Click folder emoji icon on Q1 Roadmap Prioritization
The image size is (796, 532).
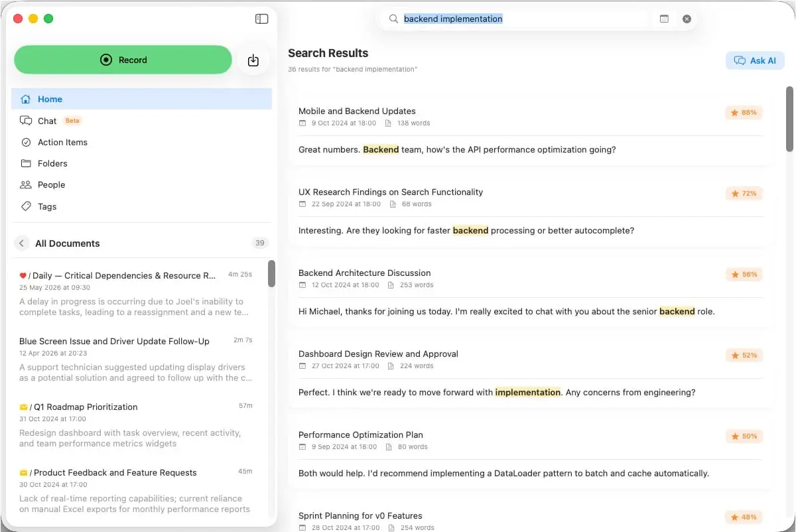(x=23, y=407)
